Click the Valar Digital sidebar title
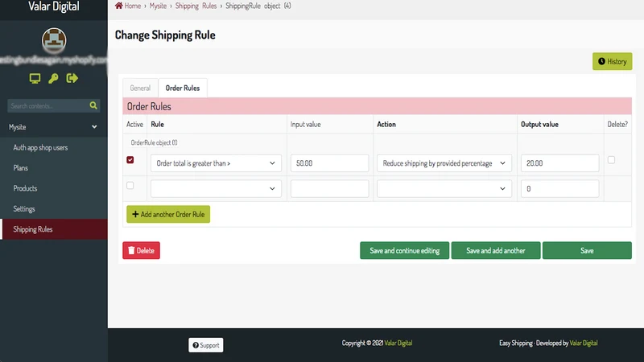 tap(54, 6)
